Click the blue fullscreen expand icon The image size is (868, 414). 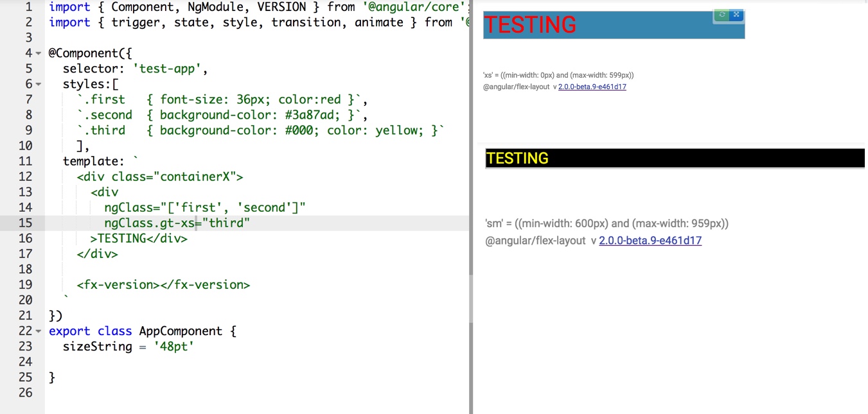(x=736, y=14)
